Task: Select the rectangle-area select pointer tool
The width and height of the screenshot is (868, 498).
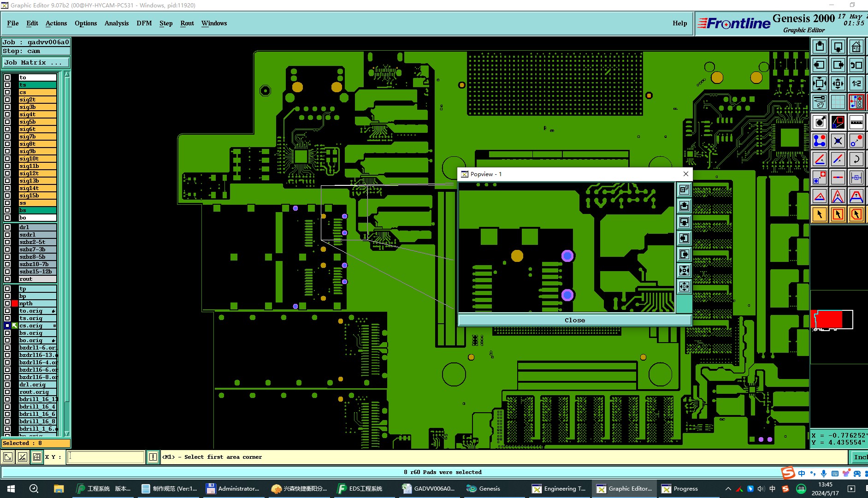Action: point(838,214)
